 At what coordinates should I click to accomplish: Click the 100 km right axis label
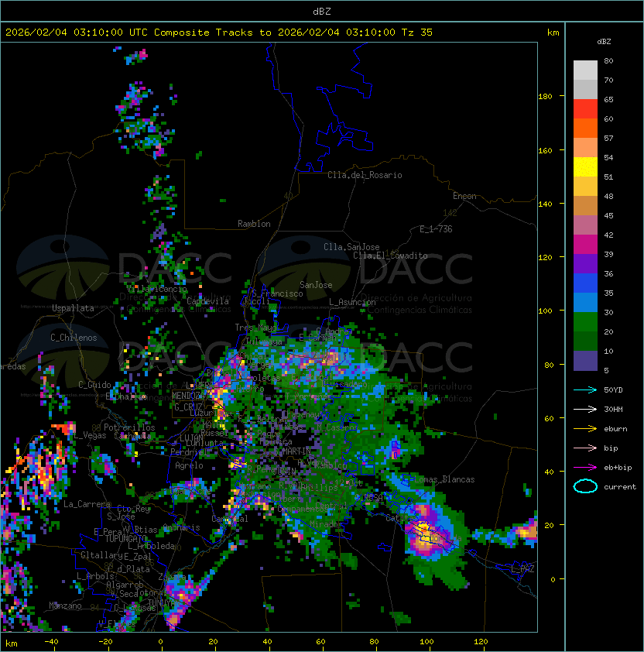click(x=545, y=311)
